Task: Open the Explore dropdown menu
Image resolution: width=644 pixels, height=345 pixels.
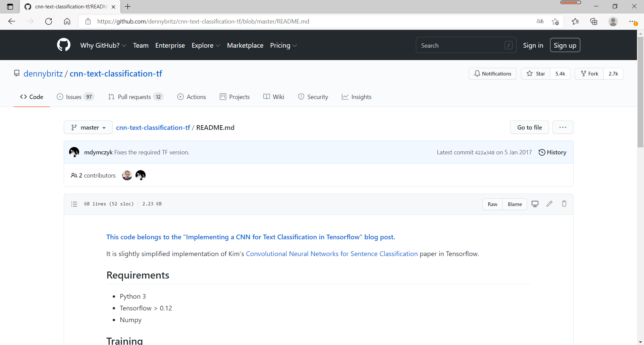Action: [205, 45]
